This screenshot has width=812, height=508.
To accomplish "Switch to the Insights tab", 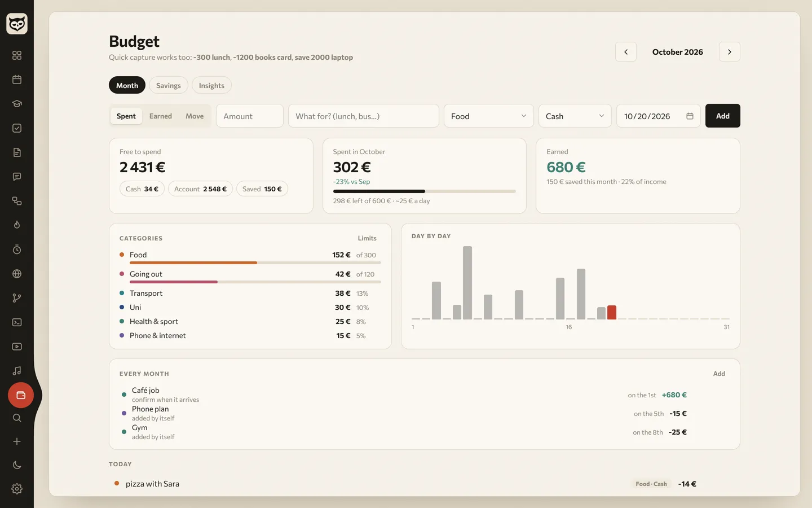I will [x=211, y=85].
